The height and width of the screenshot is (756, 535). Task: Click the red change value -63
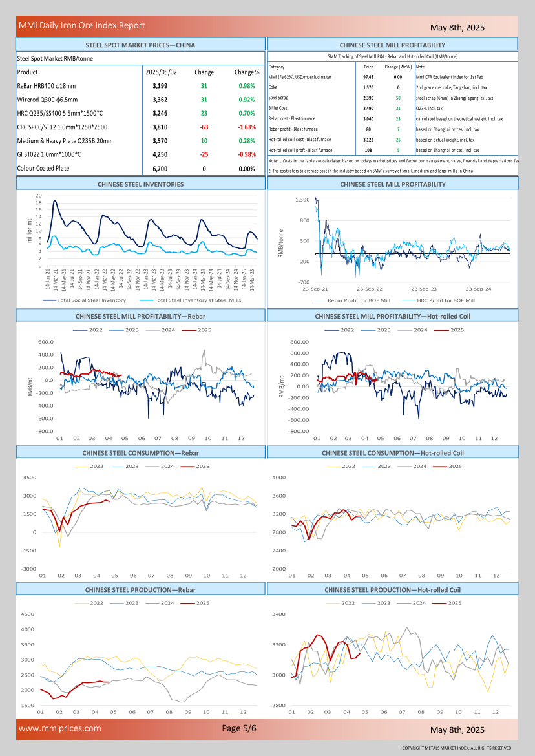tap(204, 127)
